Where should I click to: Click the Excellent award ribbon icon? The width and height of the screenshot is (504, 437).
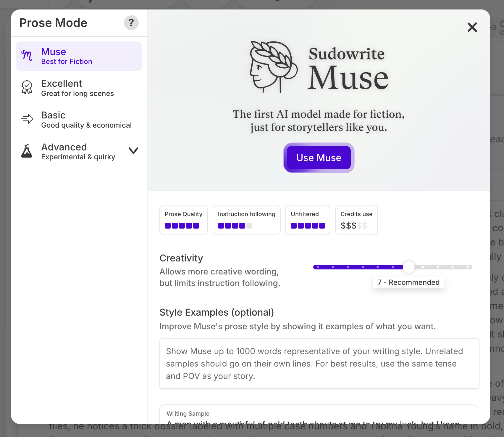pos(27,87)
